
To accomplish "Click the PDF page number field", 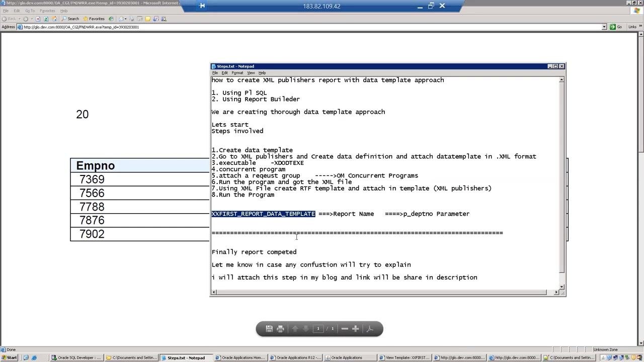I will coord(318,329).
